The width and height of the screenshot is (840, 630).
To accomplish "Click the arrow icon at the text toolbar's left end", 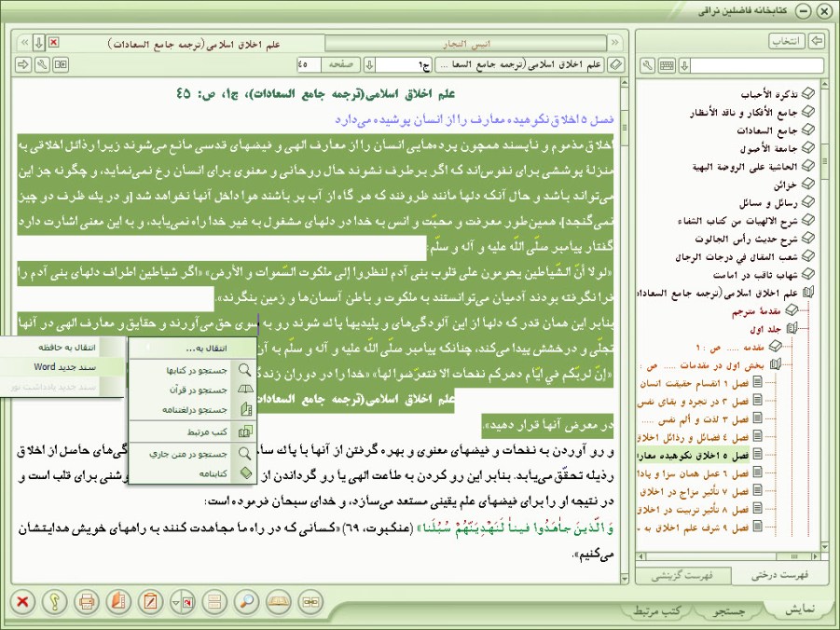I will click(23, 65).
